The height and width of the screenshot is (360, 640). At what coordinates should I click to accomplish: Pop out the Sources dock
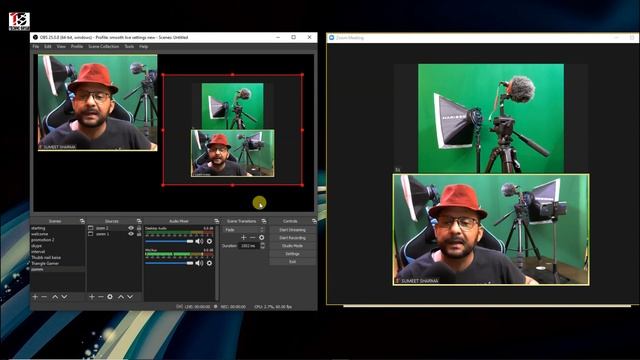click(x=139, y=221)
